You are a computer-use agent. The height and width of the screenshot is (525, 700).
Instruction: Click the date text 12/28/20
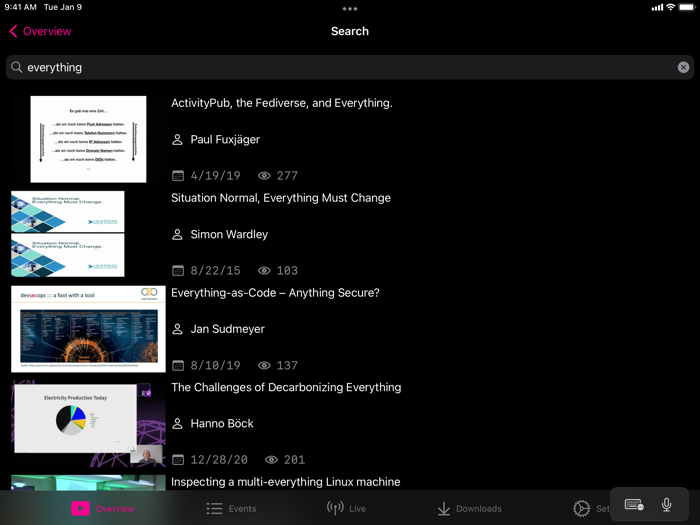tap(219, 460)
